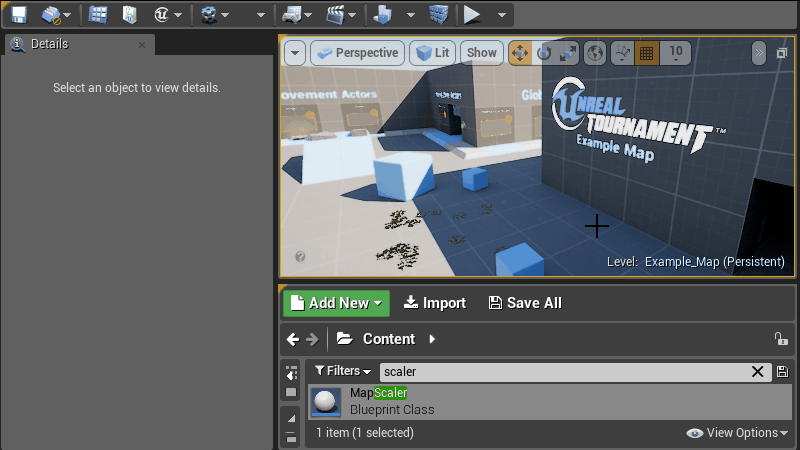This screenshot has width=800, height=450.
Task: Expand the Source Control dropdown arrow
Action: point(67,15)
